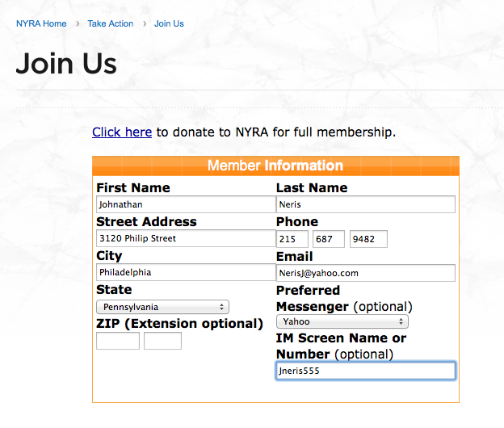Open the Take Action breadcrumb link

(111, 23)
